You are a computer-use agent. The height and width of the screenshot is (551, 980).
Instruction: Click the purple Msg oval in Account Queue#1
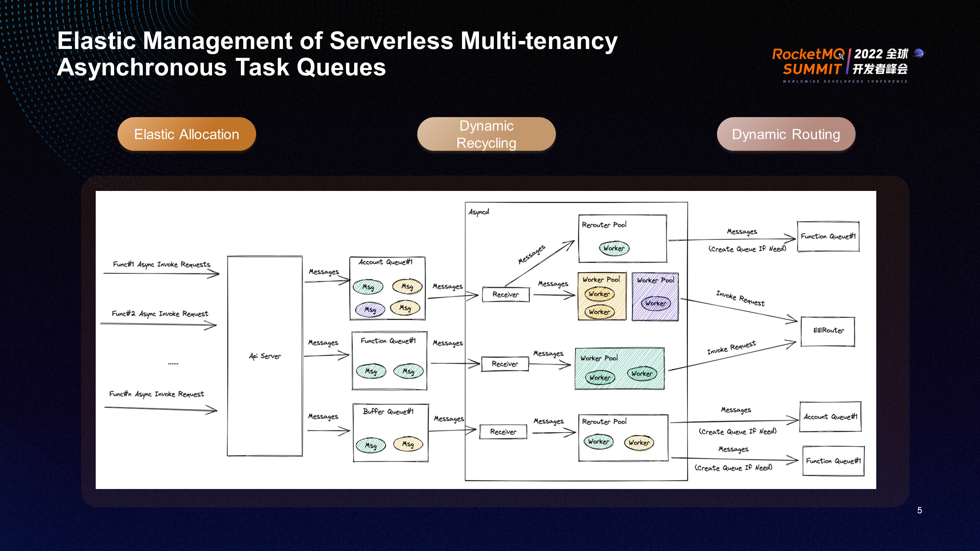pos(370,309)
